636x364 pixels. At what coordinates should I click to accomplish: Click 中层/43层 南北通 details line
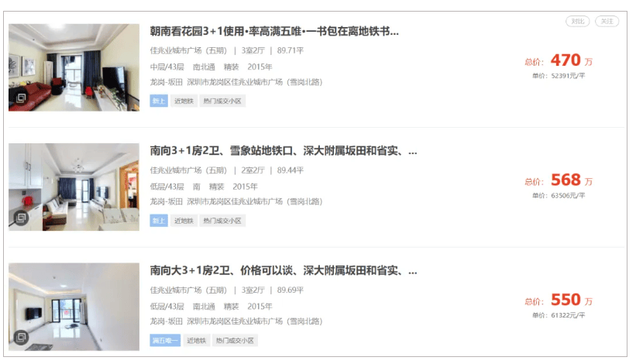click(x=211, y=67)
